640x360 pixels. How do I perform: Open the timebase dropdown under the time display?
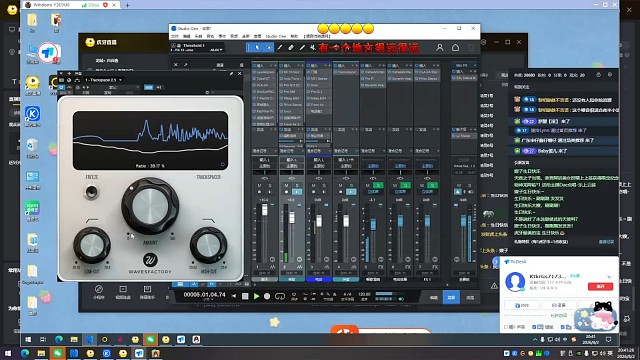[207, 300]
